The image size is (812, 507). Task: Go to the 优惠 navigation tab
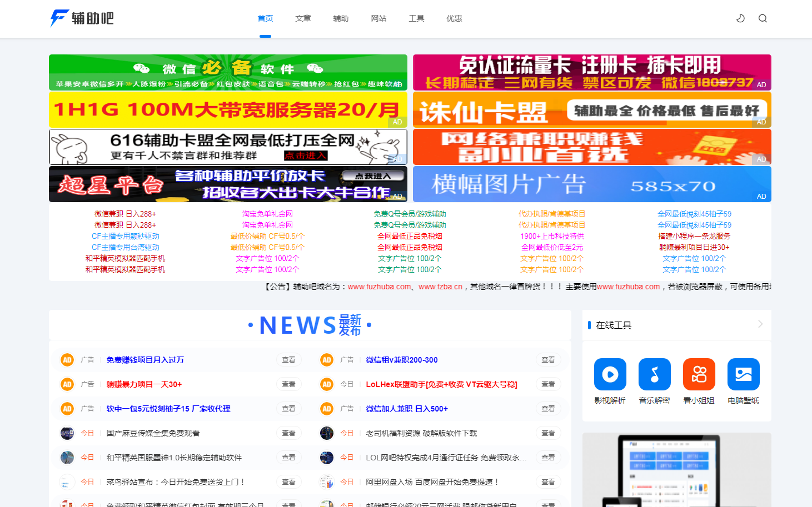pyautogui.click(x=454, y=18)
